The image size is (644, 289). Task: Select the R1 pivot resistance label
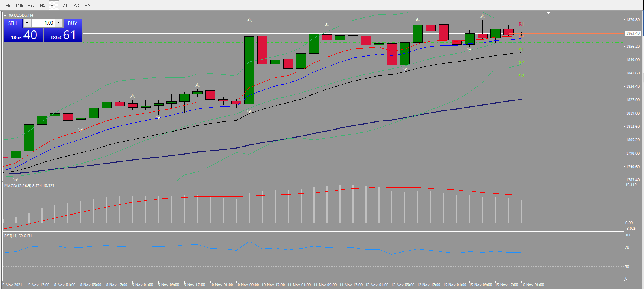(521, 24)
